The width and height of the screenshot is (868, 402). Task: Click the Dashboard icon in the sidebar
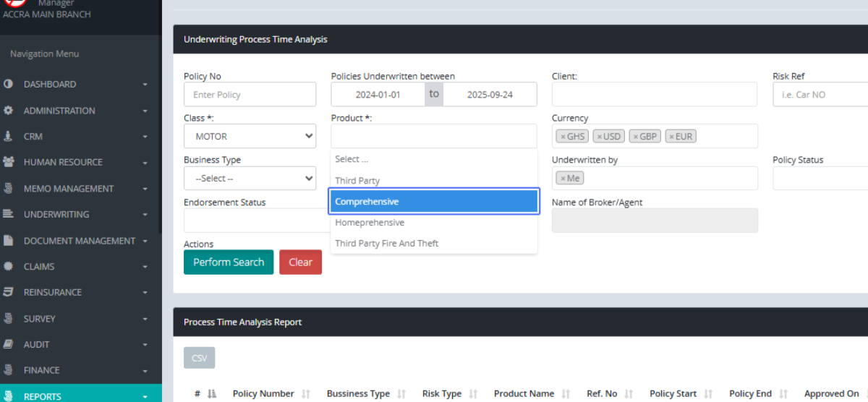coord(9,84)
